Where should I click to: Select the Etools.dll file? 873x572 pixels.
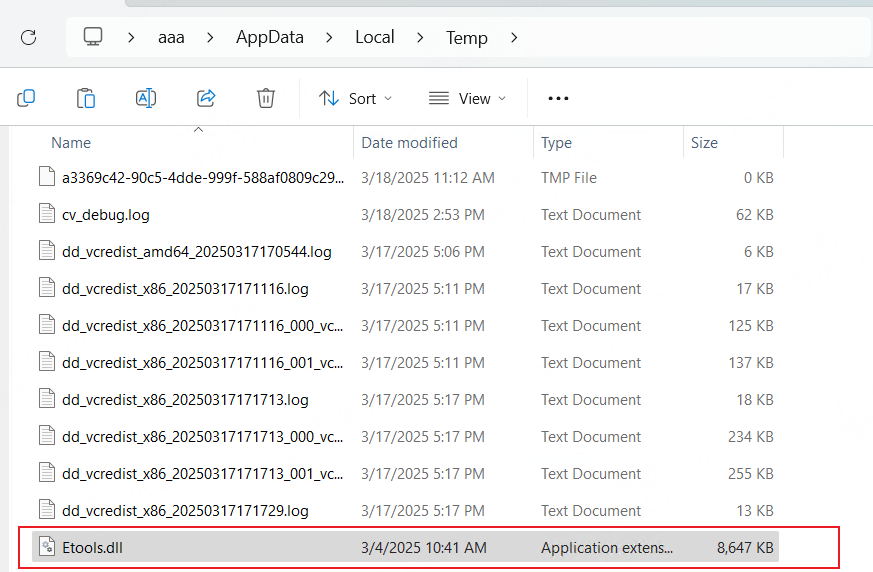pyautogui.click(x=92, y=547)
